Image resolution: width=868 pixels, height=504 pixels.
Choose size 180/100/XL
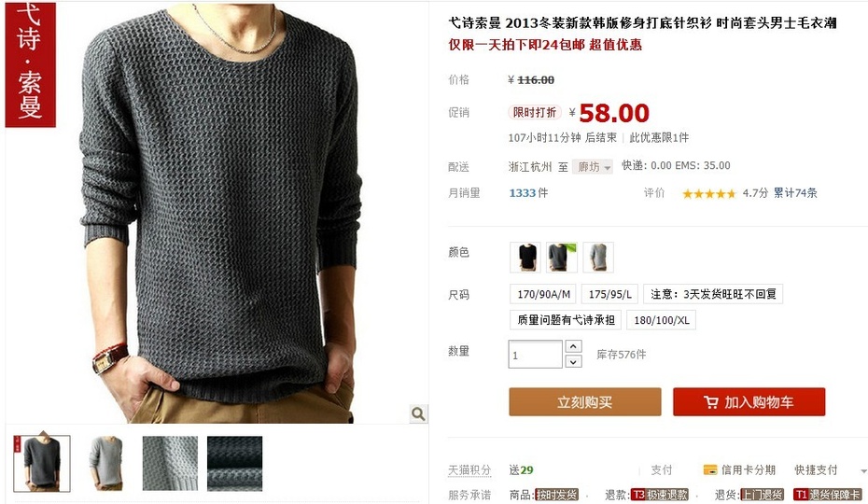(662, 320)
